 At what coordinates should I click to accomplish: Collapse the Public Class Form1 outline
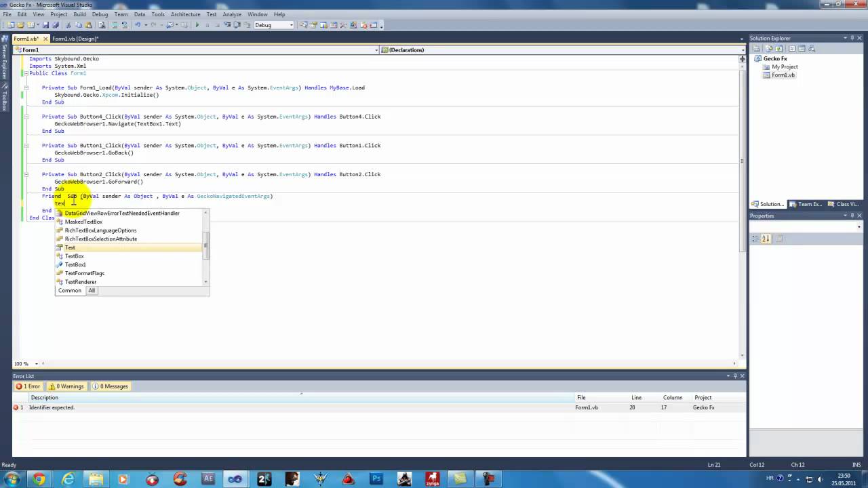[26, 73]
